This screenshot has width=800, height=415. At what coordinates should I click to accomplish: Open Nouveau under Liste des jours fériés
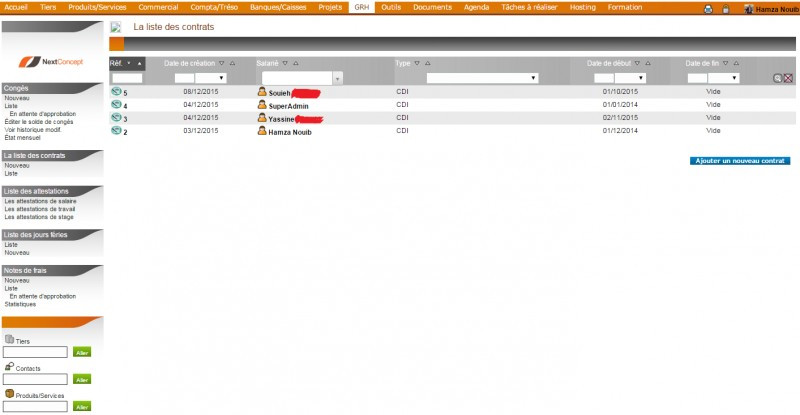[x=17, y=253]
